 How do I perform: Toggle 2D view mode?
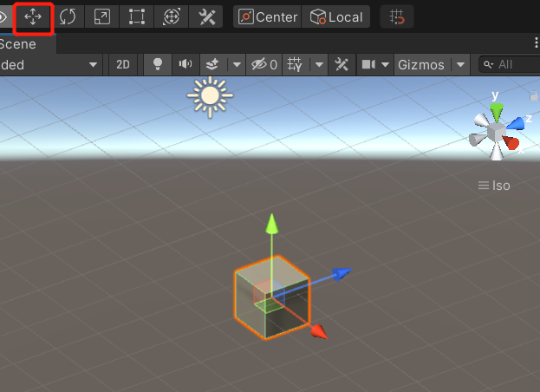[x=123, y=64]
